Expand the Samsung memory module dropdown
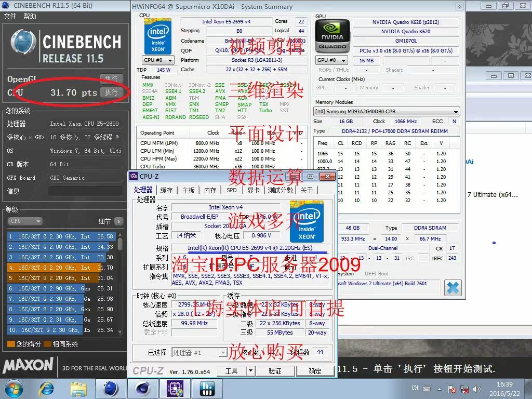The width and height of the screenshot is (532, 399). point(387,111)
